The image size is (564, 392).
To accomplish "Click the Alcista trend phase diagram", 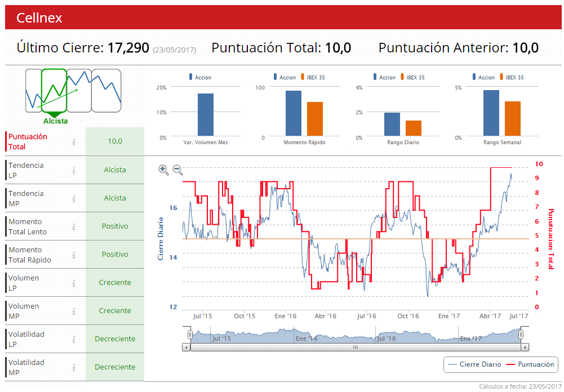I will [x=73, y=96].
